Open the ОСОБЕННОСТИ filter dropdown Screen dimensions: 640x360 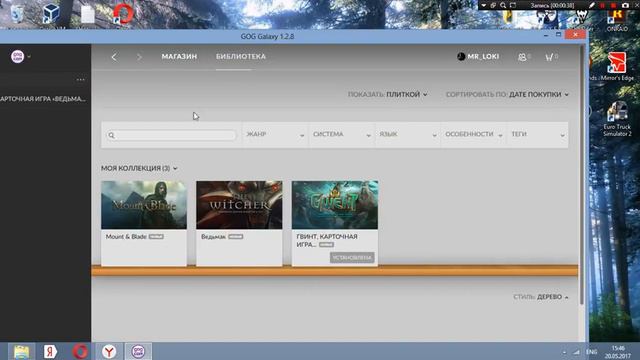coord(474,134)
